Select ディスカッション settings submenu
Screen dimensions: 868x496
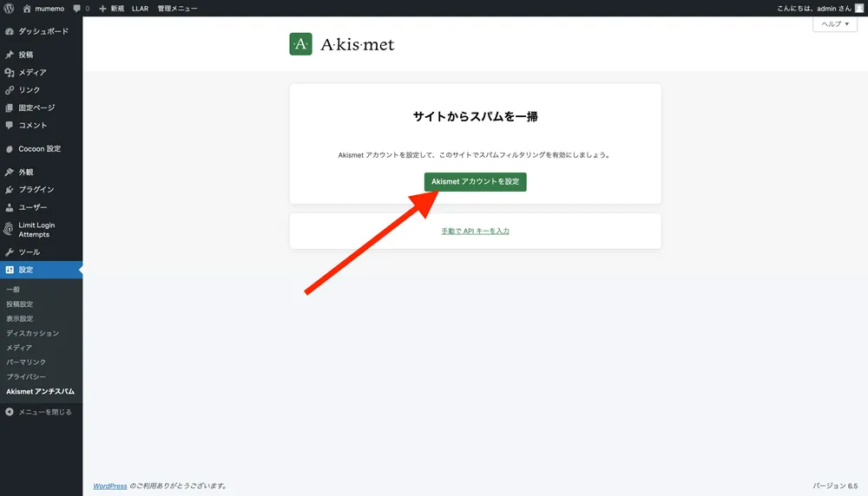coord(32,333)
